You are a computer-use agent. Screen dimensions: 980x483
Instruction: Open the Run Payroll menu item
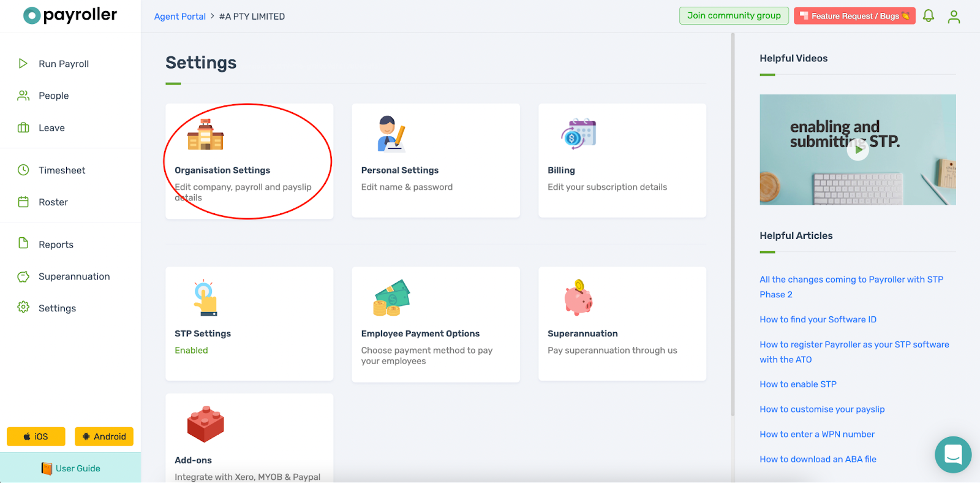pyautogui.click(x=64, y=64)
